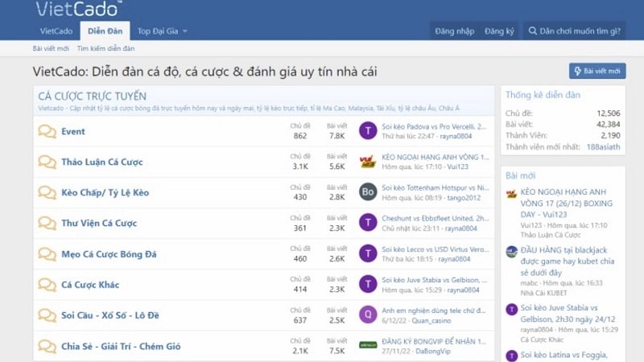Click the Mẹo Cá Cược Bóng Đá bubble icon

click(47, 254)
